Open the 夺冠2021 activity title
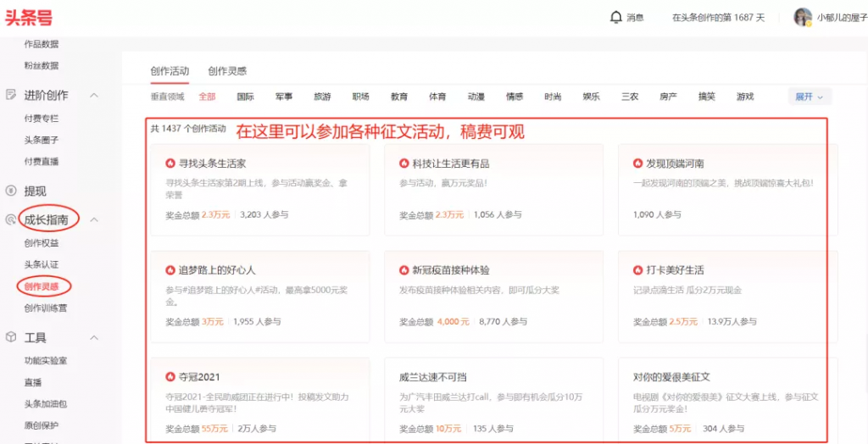Screen dimensions: 868x444 (198, 378)
